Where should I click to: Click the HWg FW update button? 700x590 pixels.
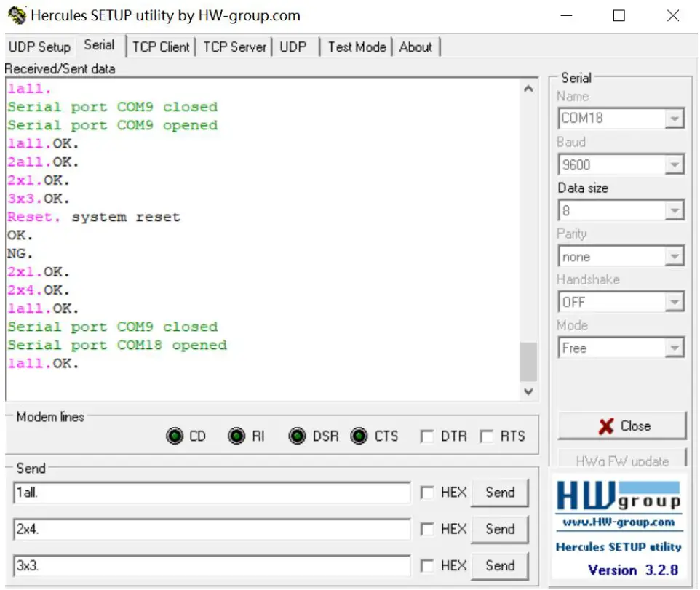tap(621, 460)
